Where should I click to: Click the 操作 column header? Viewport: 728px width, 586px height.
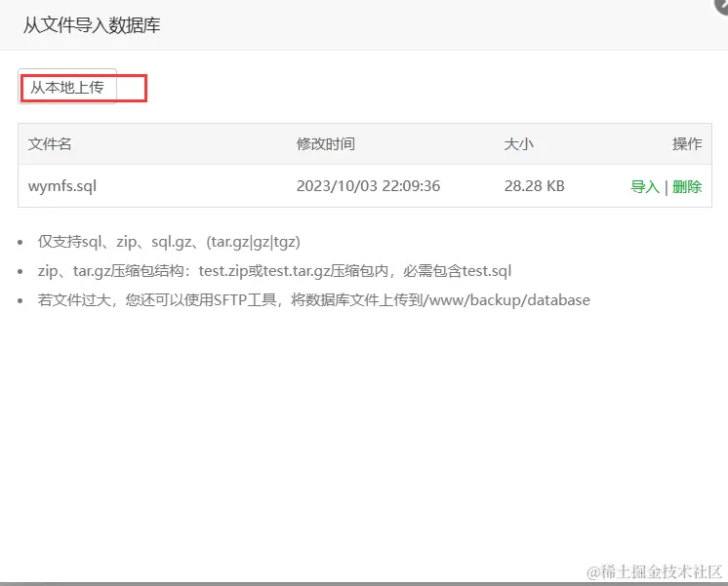click(687, 144)
